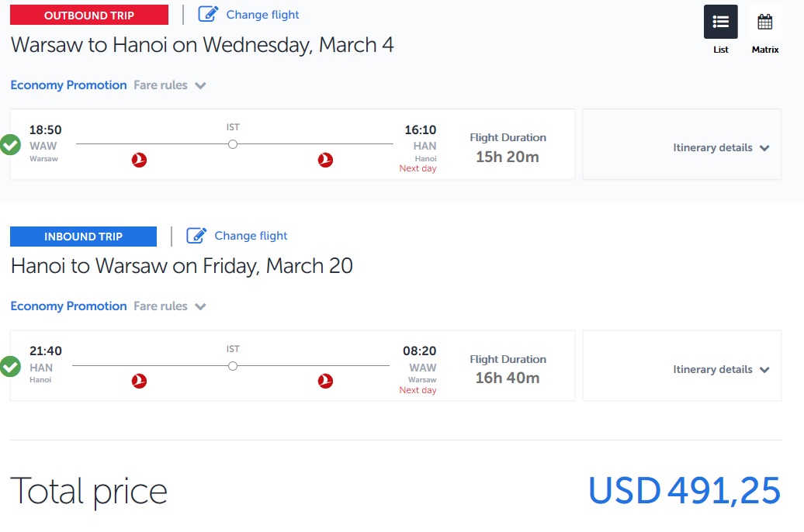
Task: Click second Turkish Airlines logo on inbound flight
Action: click(325, 381)
